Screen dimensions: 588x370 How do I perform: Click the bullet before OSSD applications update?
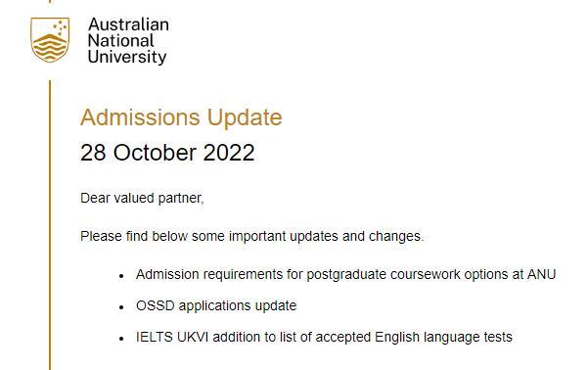121,307
